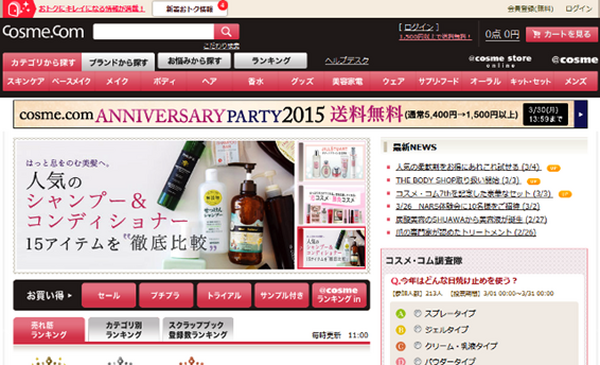600x365 pixels.
Task: Open the 美容家電 category
Action: [x=347, y=81]
